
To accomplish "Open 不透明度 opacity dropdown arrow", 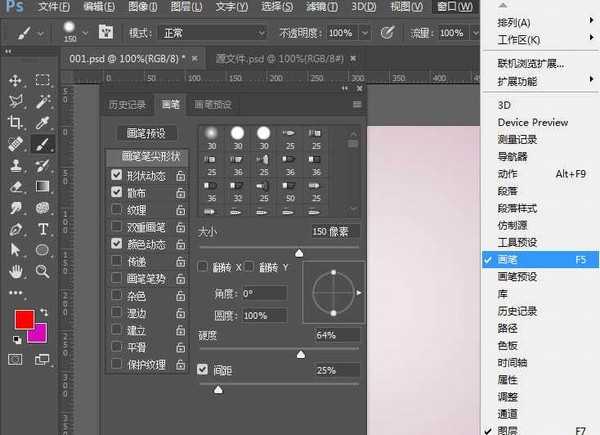I will click(x=365, y=33).
